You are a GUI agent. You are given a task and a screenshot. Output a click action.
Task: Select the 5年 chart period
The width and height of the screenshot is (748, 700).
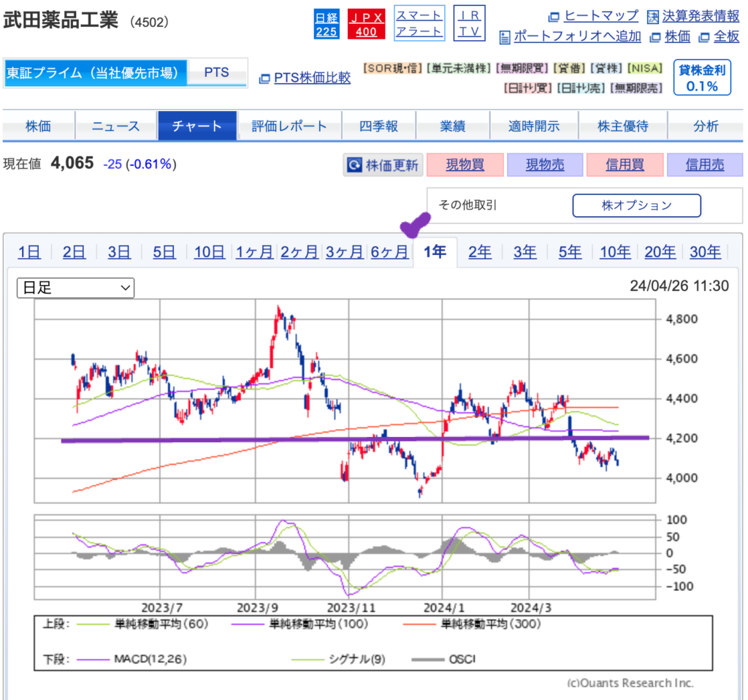tap(570, 252)
